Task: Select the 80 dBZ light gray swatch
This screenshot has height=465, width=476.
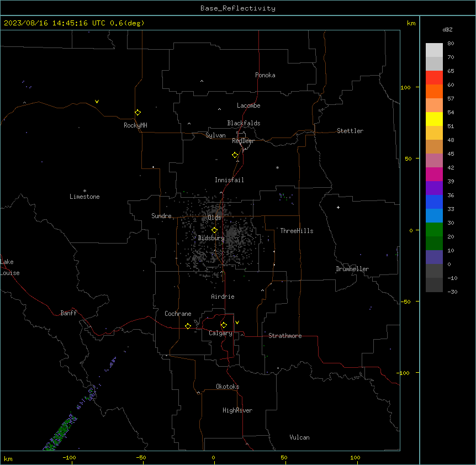Action: [x=434, y=50]
